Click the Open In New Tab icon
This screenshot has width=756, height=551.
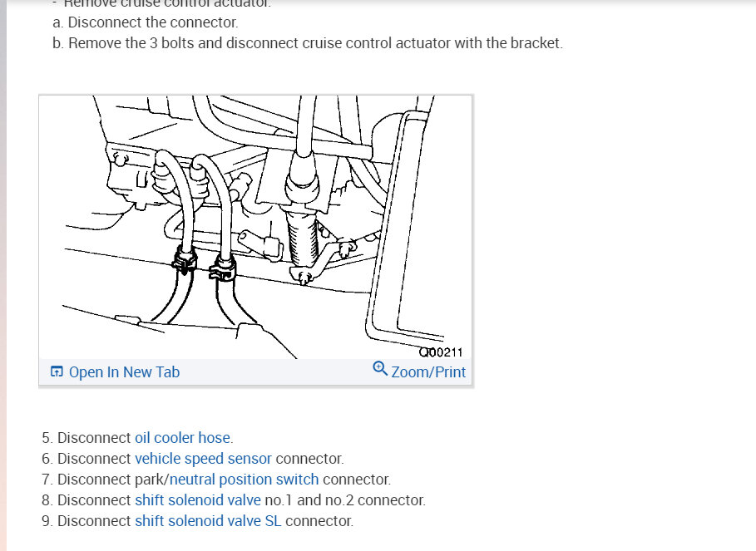(57, 371)
